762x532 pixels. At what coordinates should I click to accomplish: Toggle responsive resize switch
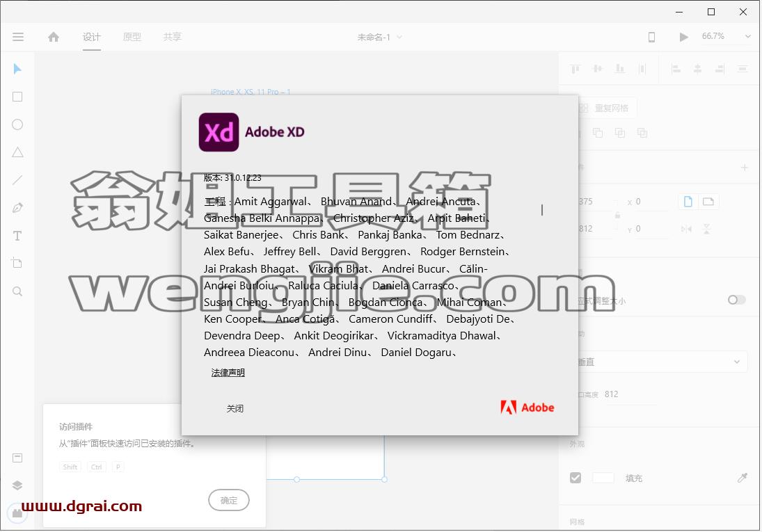[x=737, y=300]
